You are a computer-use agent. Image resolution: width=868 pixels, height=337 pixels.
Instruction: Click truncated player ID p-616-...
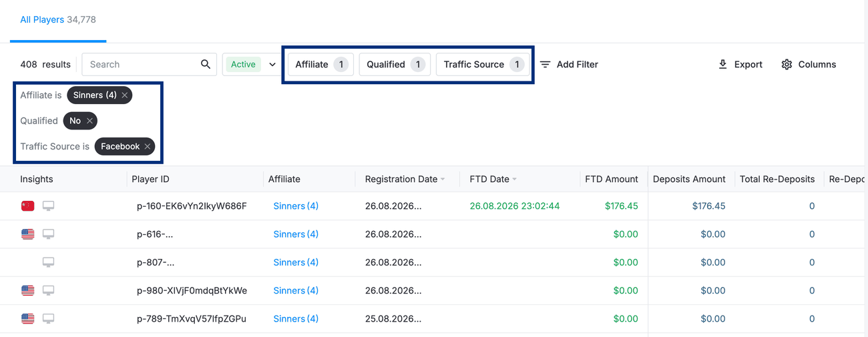coord(156,234)
